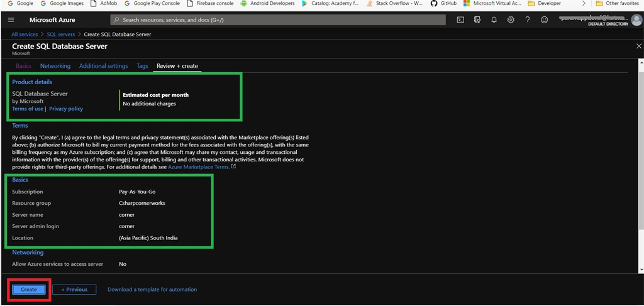Image resolution: width=644 pixels, height=306 pixels.
Task: Close the Create SQL Database Server blade
Action: (x=639, y=46)
